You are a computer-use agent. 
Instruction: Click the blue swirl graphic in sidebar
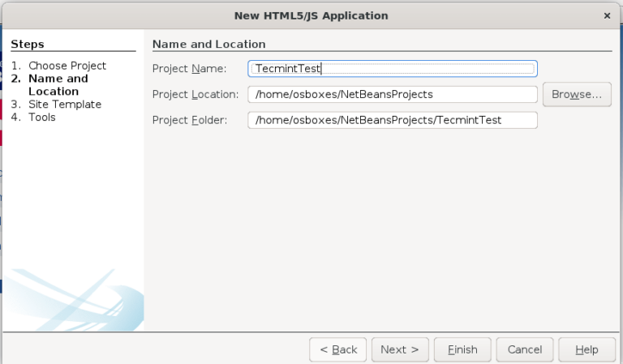click(x=89, y=304)
